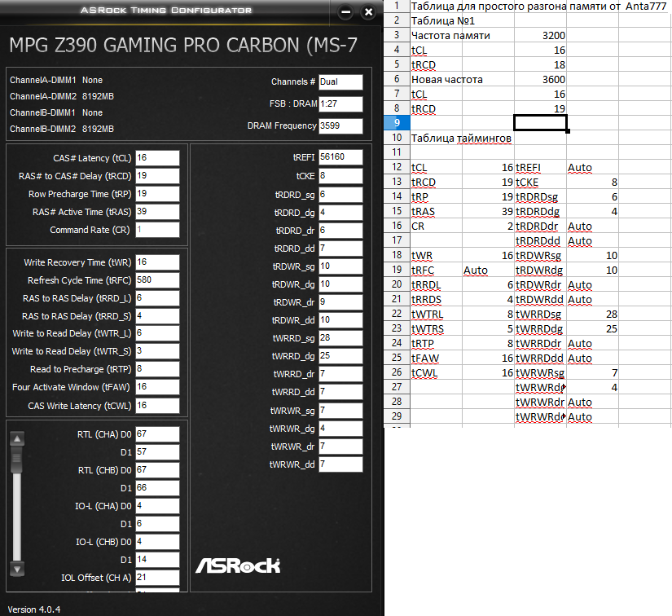The image size is (672, 616).
Task: Click the tWTR_S value field
Action: [157, 351]
